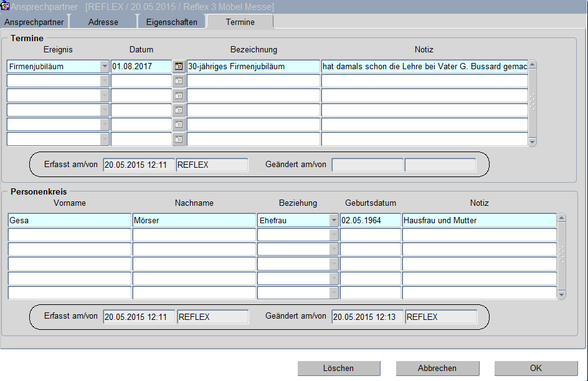Image resolution: width=588 pixels, height=381 pixels.
Task: Click the Vorname field containing Gesa
Action: point(69,220)
